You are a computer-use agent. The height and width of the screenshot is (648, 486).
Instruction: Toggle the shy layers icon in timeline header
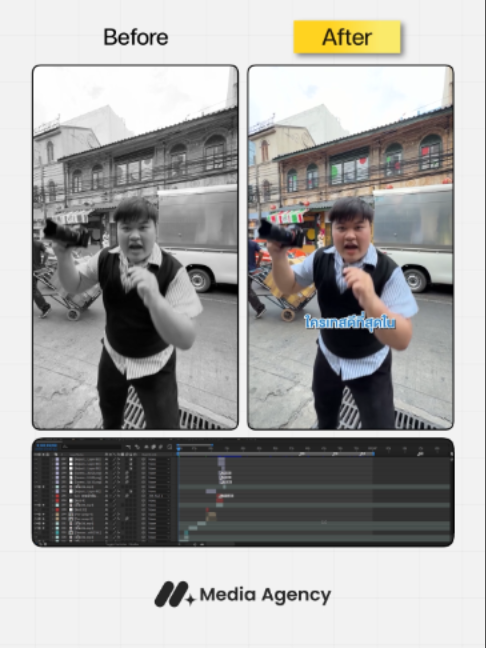(146, 447)
